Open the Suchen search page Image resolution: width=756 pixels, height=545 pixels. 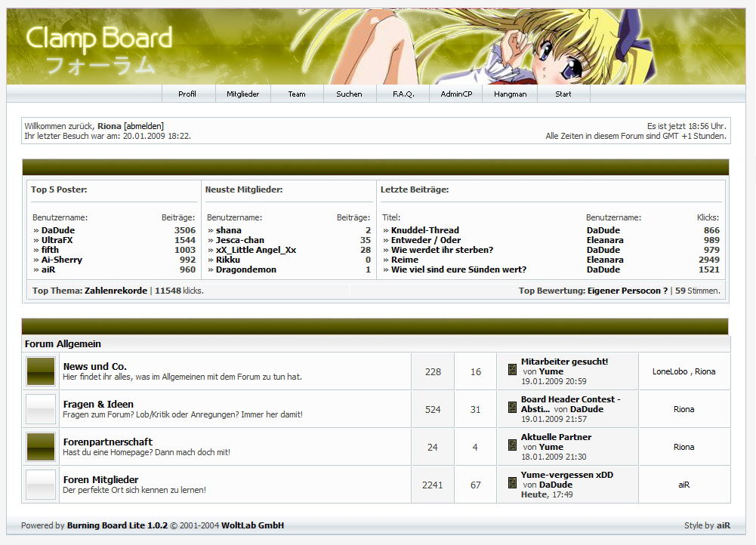[349, 94]
